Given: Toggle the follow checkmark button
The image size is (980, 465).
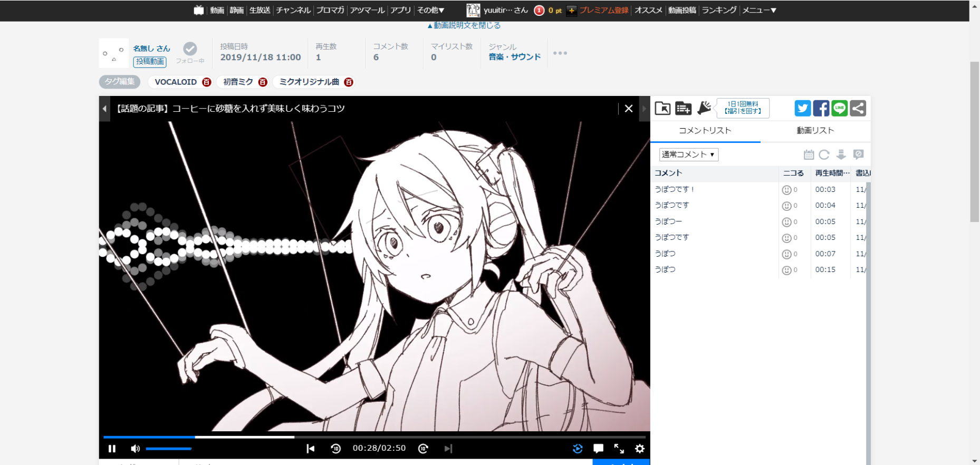Looking at the screenshot, I should pos(190,49).
